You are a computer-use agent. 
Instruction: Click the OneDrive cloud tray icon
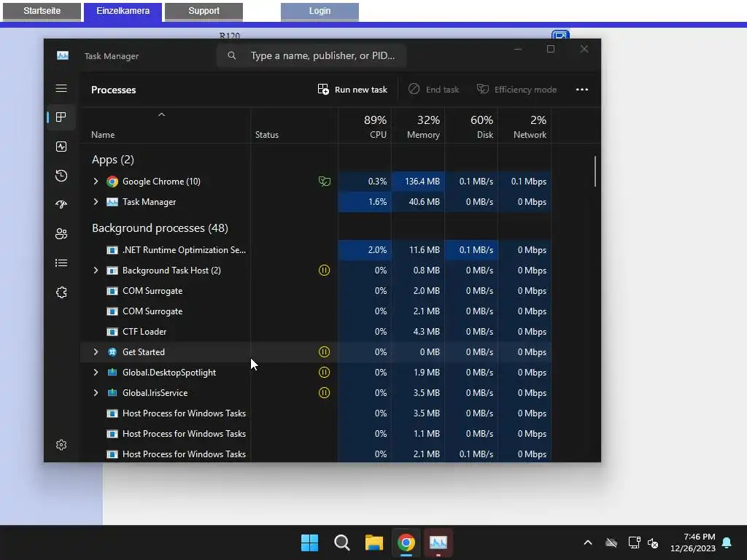[612, 542]
